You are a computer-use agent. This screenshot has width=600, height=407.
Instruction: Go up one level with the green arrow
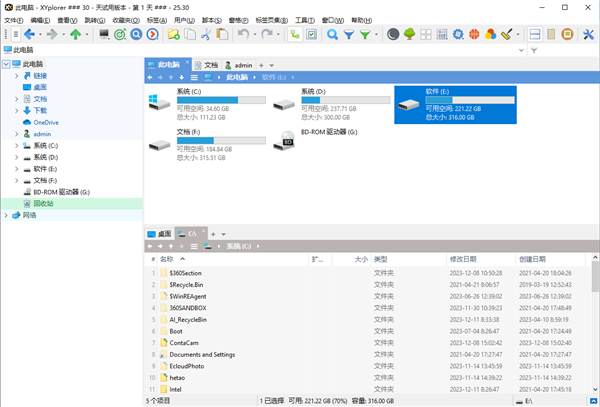point(75,34)
